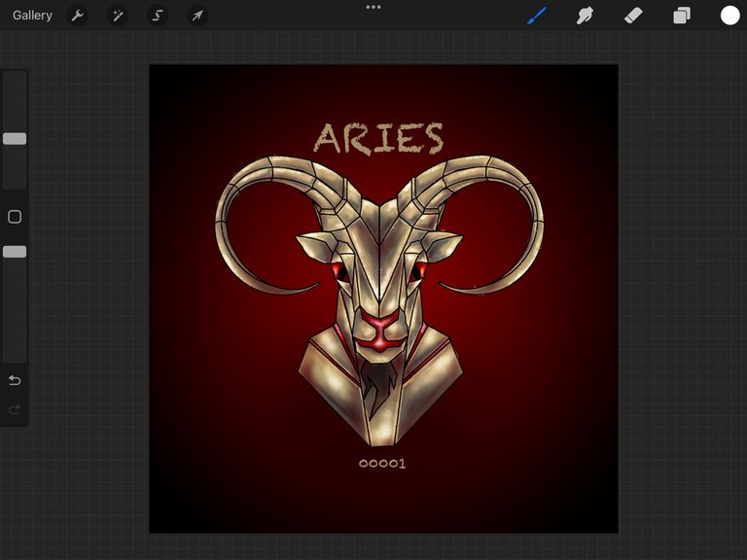Image resolution: width=747 pixels, height=560 pixels.
Task: Tap the 00001 number on canvas
Action: click(x=382, y=464)
